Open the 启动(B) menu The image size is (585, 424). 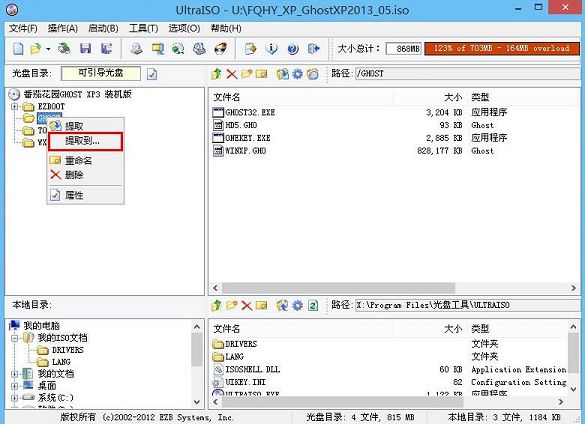click(103, 28)
